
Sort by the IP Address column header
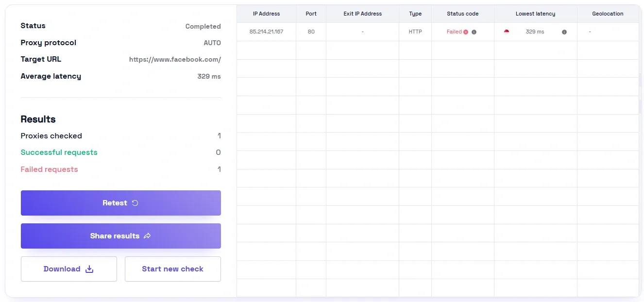[266, 14]
